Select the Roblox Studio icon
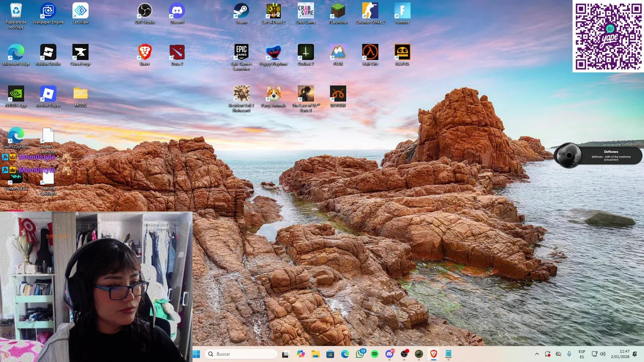This screenshot has height=362, width=644. pos(48,55)
